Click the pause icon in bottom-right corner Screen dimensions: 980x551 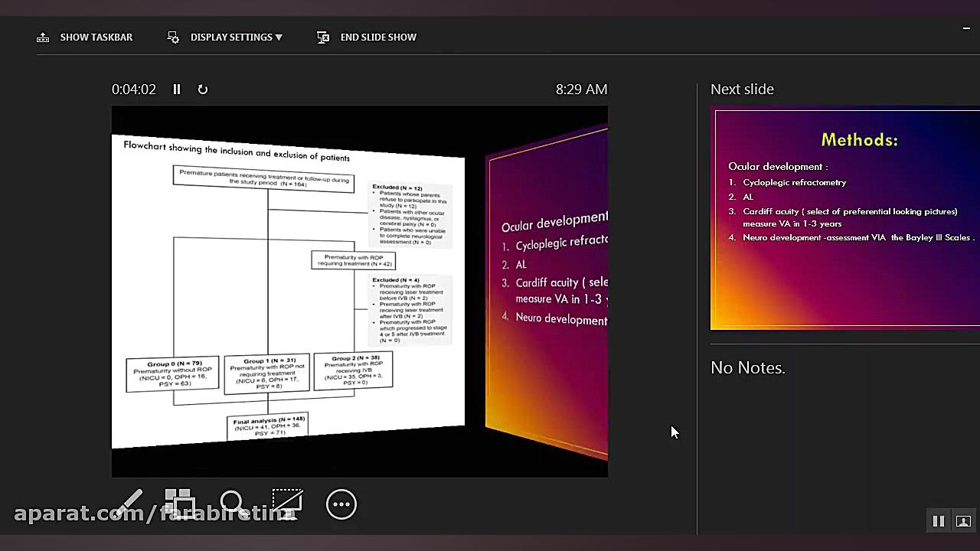tap(939, 521)
